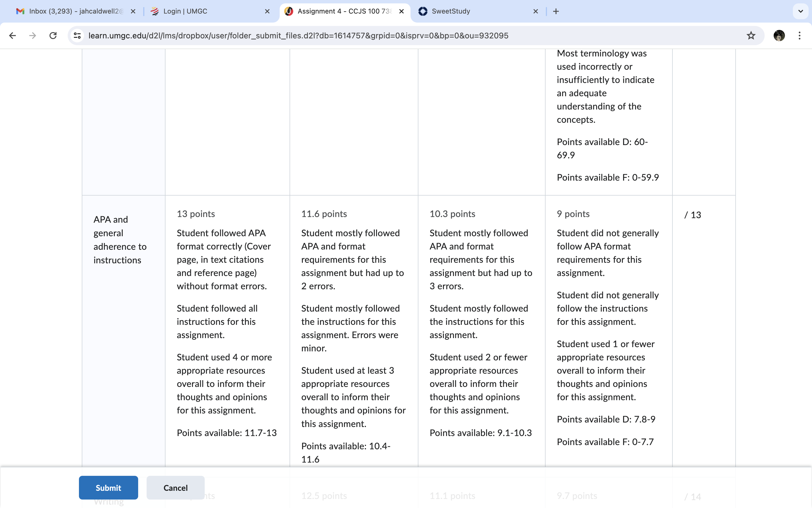Go back to the previous page
This screenshot has height=508, width=812.
point(12,36)
